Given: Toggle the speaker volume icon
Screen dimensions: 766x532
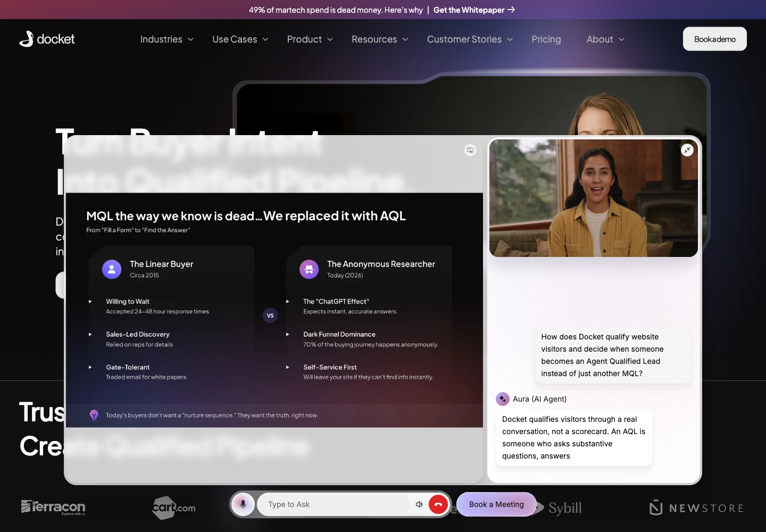Looking at the screenshot, I should 419,504.
